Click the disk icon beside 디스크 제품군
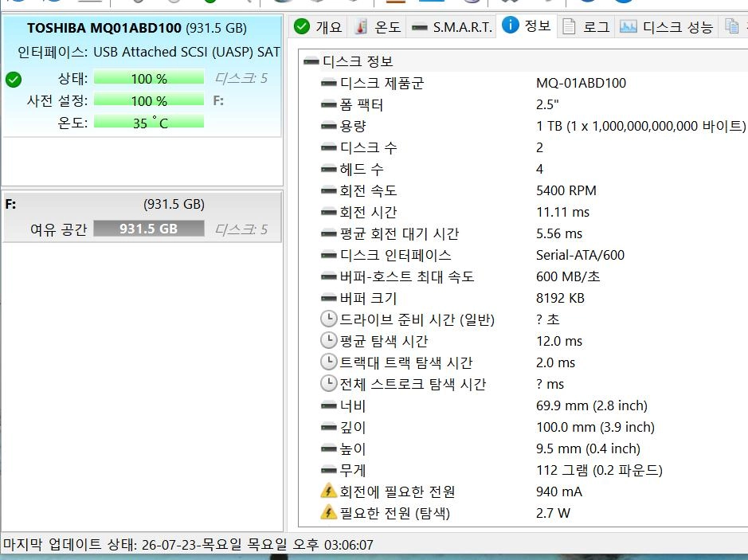Screen dimensions: 748x560 click(x=328, y=83)
